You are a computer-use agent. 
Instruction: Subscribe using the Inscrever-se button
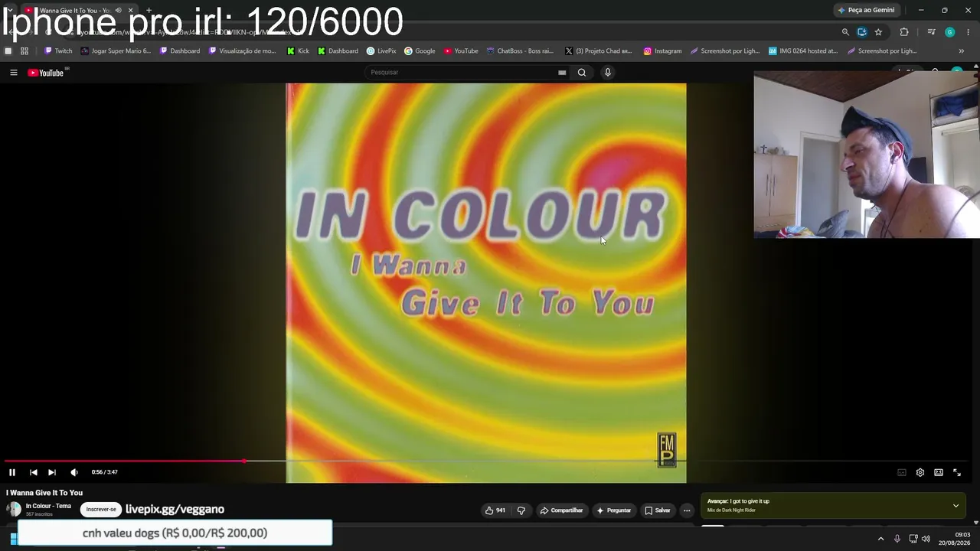click(x=101, y=510)
